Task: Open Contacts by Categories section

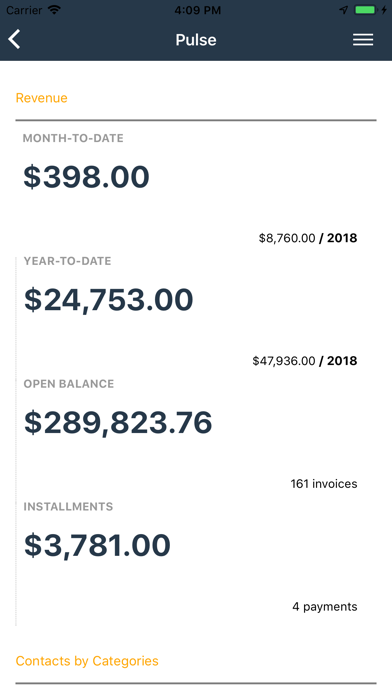Action: coord(87,661)
